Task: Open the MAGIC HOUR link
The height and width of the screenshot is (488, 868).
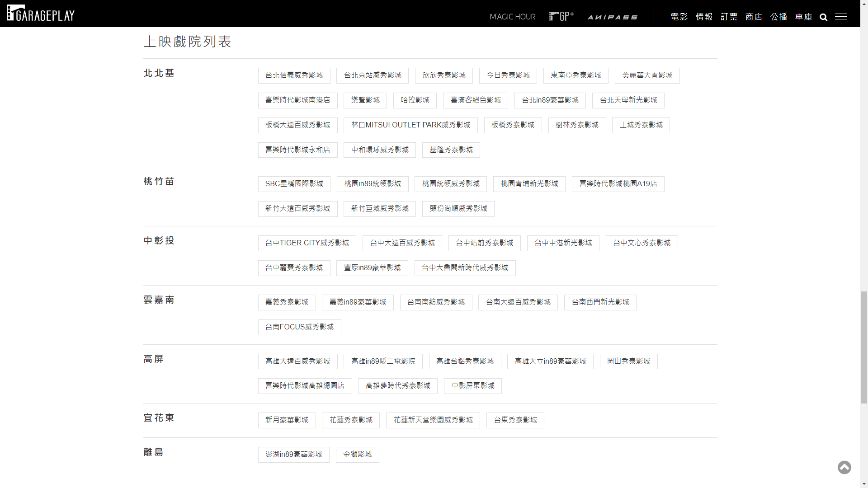Action: 513,17
